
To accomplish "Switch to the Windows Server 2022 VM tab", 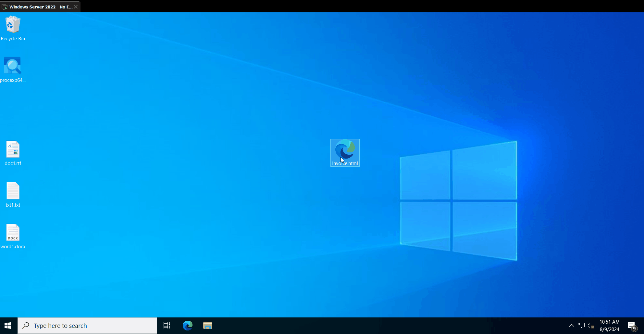I will tap(40, 6).
